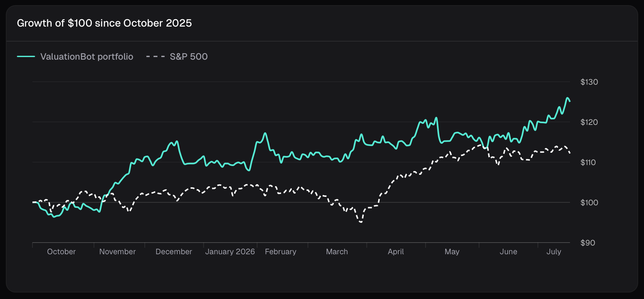644x299 pixels.
Task: Click the October x-axis label
Action: click(61, 252)
